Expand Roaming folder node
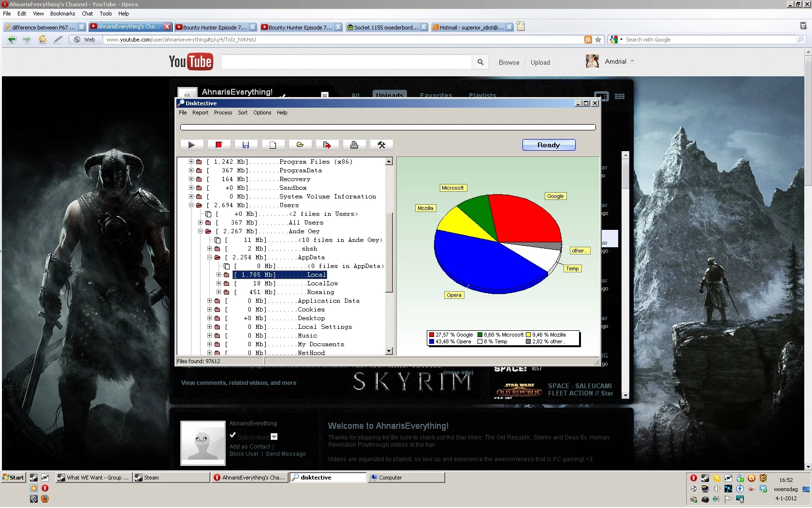This screenshot has height=508, width=812. coord(218,292)
